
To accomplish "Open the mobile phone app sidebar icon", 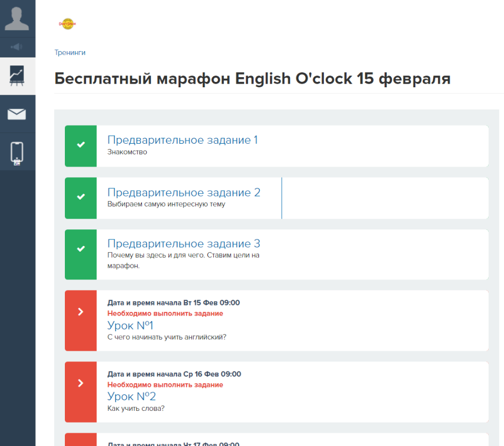I will [x=16, y=153].
